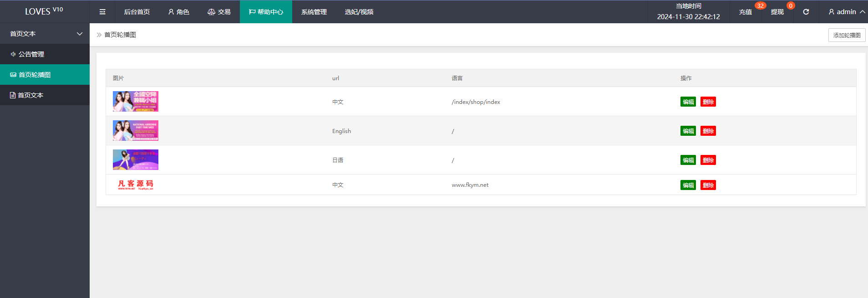Open the 交易 menu with scales icon

(219, 12)
